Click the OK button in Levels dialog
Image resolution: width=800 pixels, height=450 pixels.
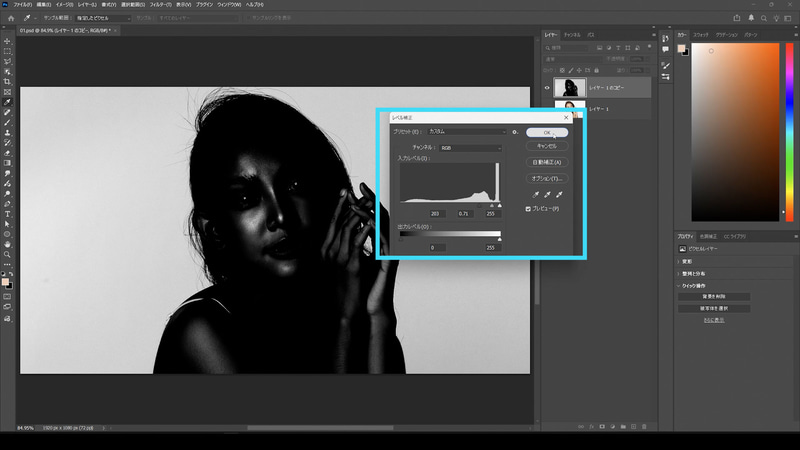(547, 131)
